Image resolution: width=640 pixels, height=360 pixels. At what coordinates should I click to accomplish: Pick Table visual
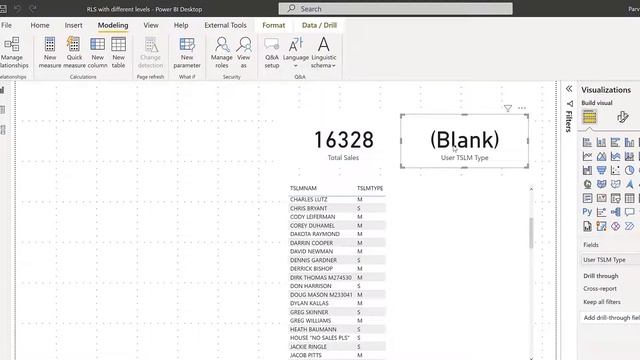tap(629, 198)
